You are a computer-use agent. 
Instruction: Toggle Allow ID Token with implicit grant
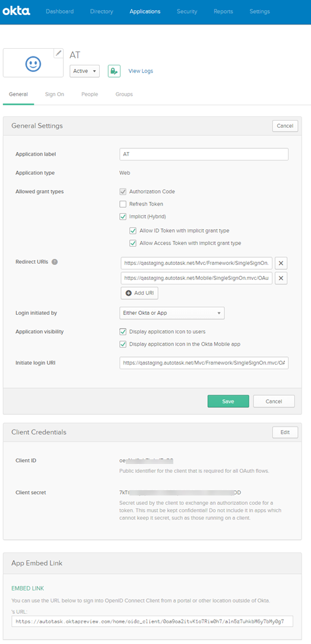(x=132, y=231)
